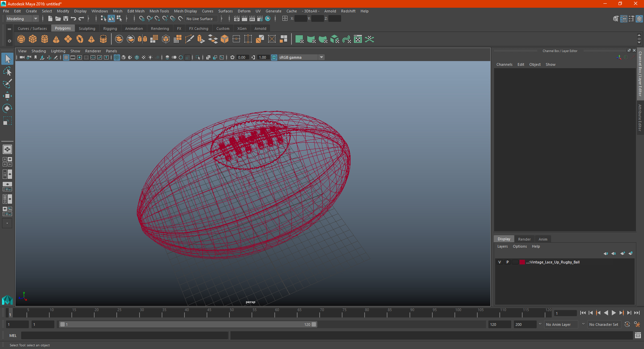The height and width of the screenshot is (349, 644).
Task: Toggle visibility V of Vintage_Lace_Up_Rugby_Ball layer
Action: point(499,262)
